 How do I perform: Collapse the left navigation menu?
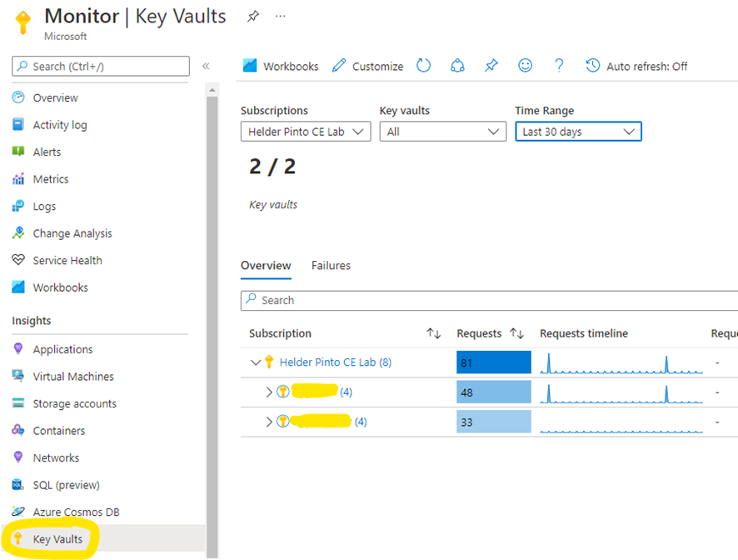click(x=206, y=66)
